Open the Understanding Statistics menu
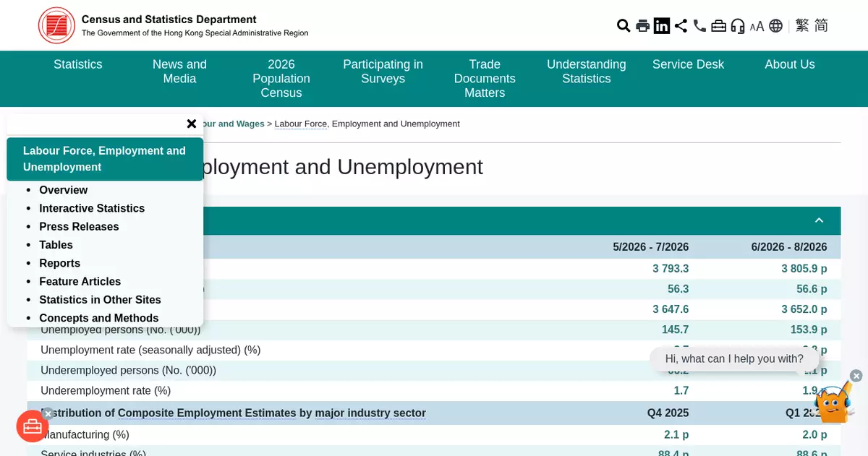868x456 pixels. (x=587, y=72)
